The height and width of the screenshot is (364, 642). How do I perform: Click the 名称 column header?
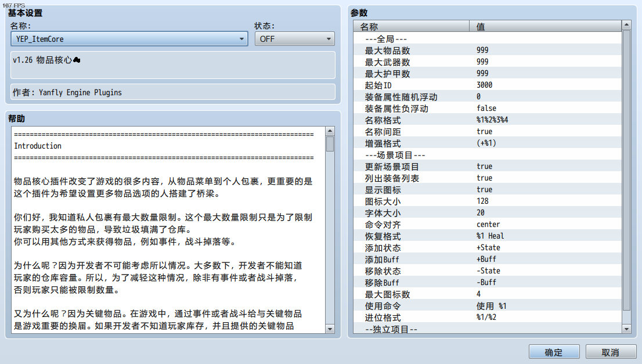click(412, 27)
